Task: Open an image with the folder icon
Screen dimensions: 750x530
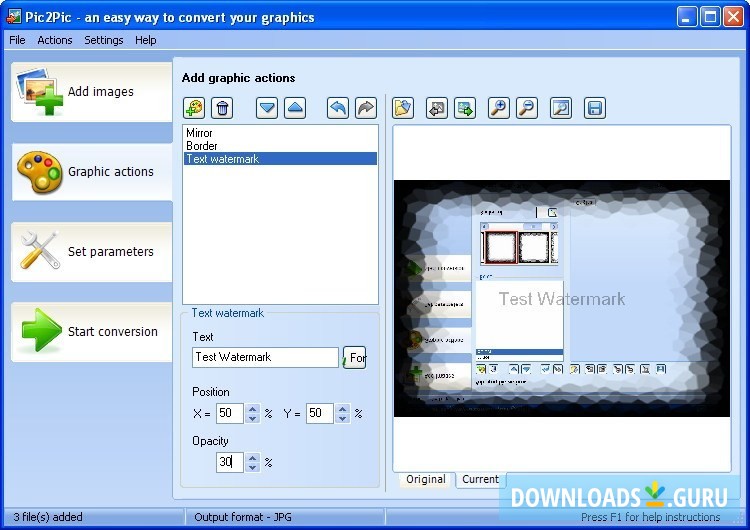Action: 403,108
